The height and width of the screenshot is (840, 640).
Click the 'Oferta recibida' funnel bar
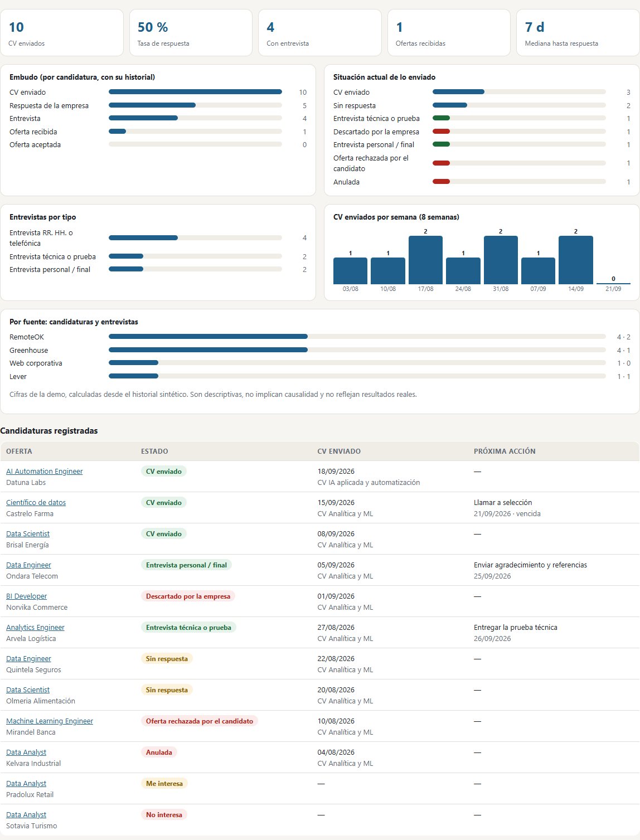pos(195,132)
